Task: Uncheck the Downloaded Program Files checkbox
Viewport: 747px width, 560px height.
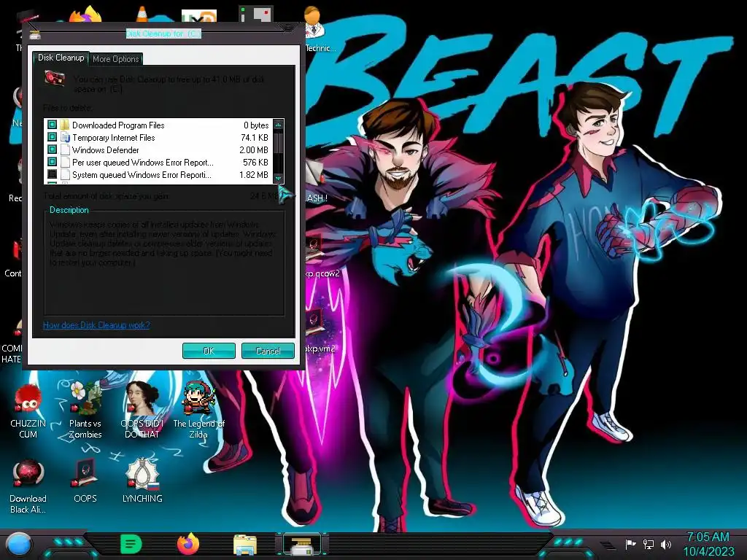Action: (x=52, y=125)
